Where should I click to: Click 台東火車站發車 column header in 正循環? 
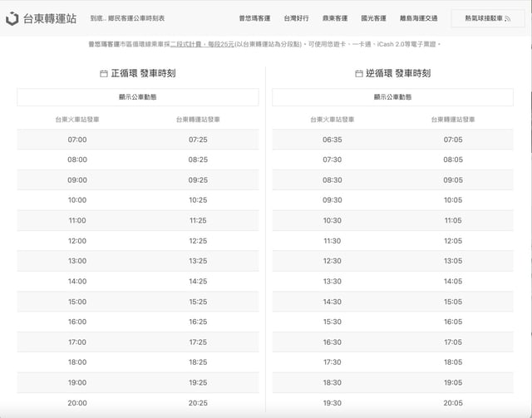pos(77,120)
